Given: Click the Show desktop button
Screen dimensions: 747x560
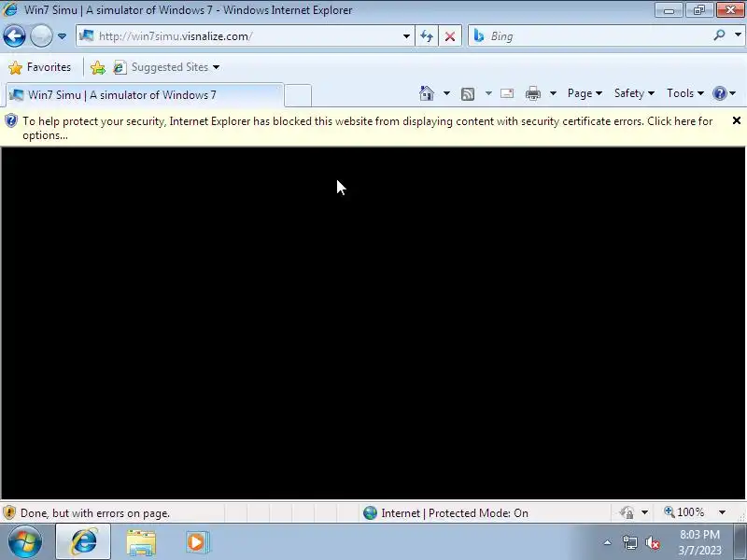Looking at the screenshot, I should point(740,542).
